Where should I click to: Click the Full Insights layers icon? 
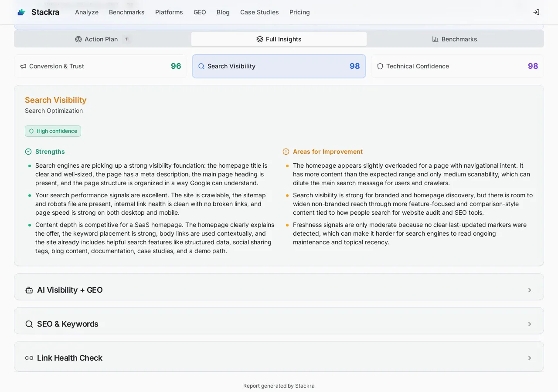coord(260,39)
